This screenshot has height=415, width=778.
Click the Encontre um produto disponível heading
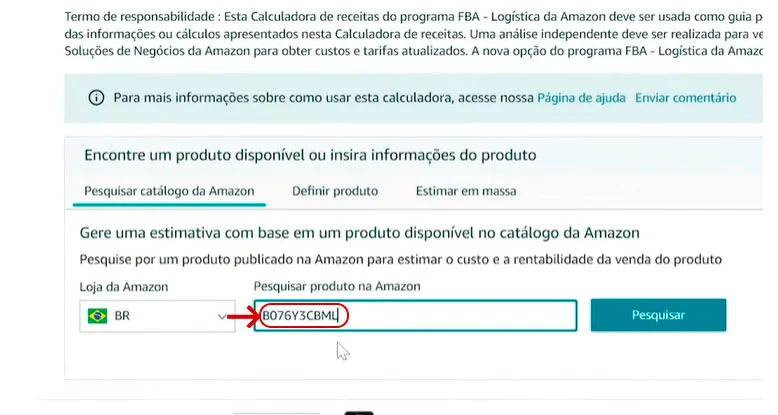(x=310, y=155)
